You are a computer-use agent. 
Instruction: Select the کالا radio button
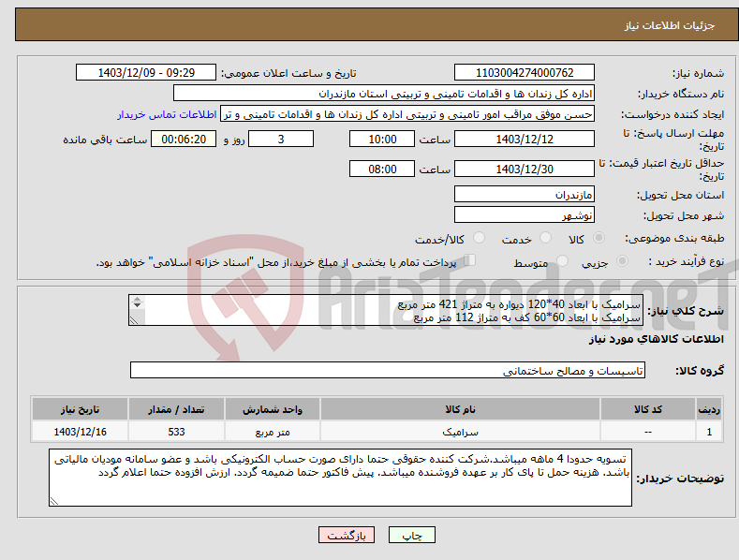point(599,238)
